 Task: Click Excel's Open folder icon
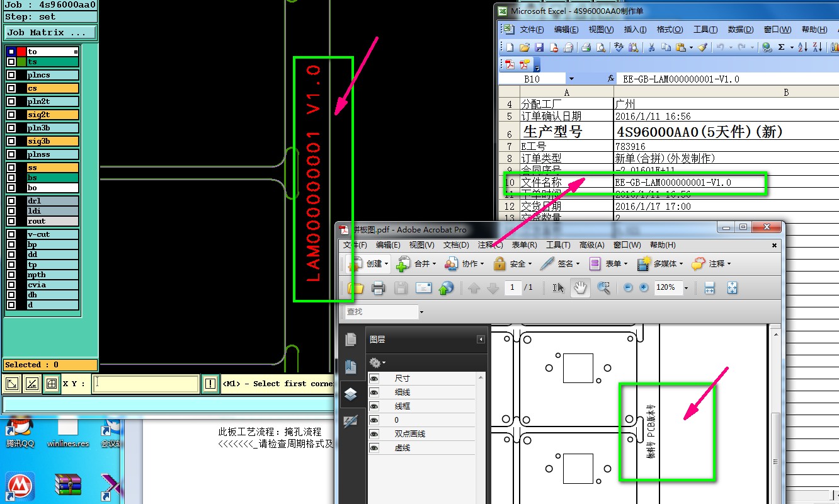click(x=524, y=47)
